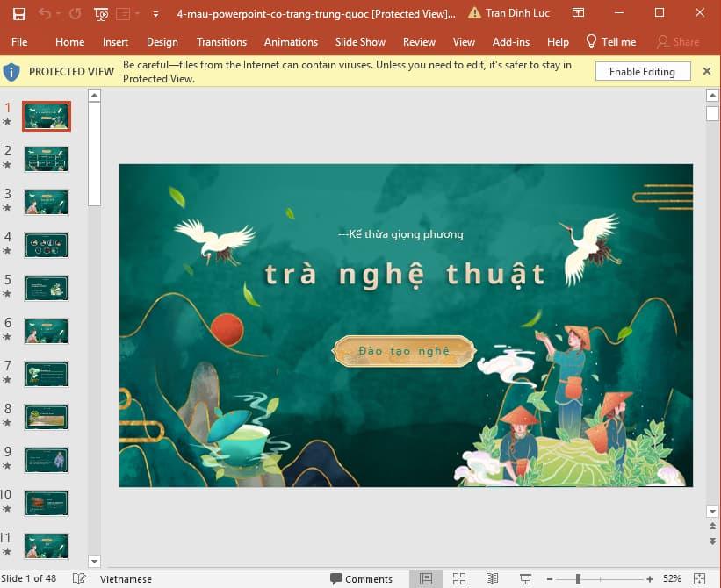Start slideshow From Beginning on Quick Access toolbar
Image resolution: width=721 pixels, height=588 pixels.
(100, 13)
